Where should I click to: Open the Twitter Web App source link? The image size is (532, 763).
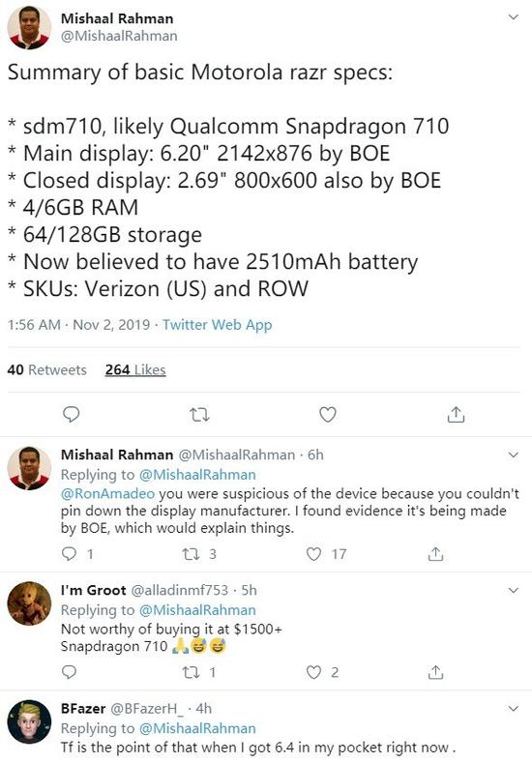pos(217,325)
